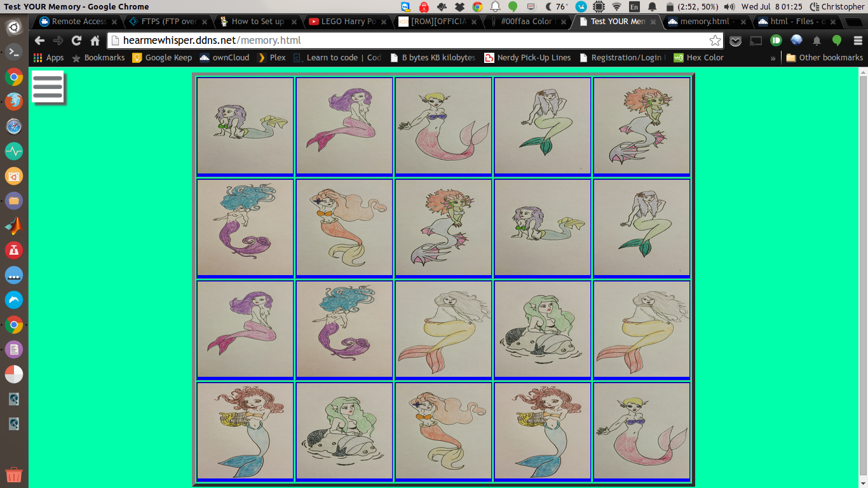This screenshot has height=488, width=868.
Task: Open the Trash in the dock
Action: point(14,474)
